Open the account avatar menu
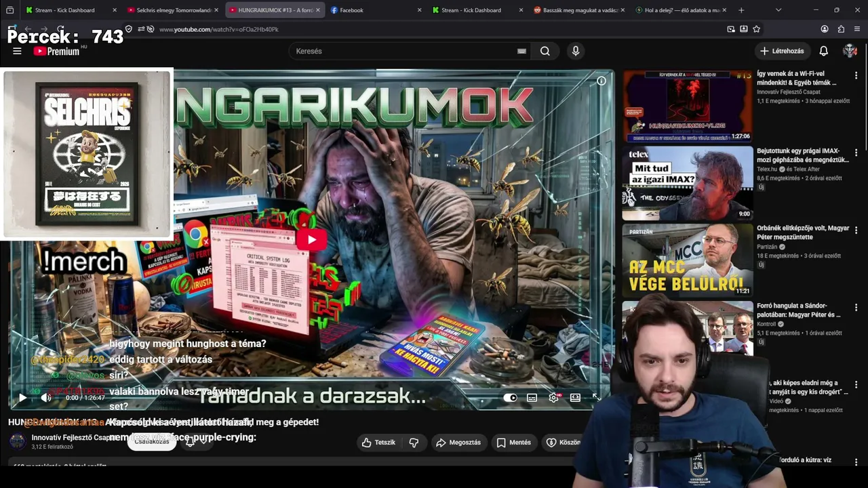Image resolution: width=868 pixels, height=488 pixels. tap(850, 51)
